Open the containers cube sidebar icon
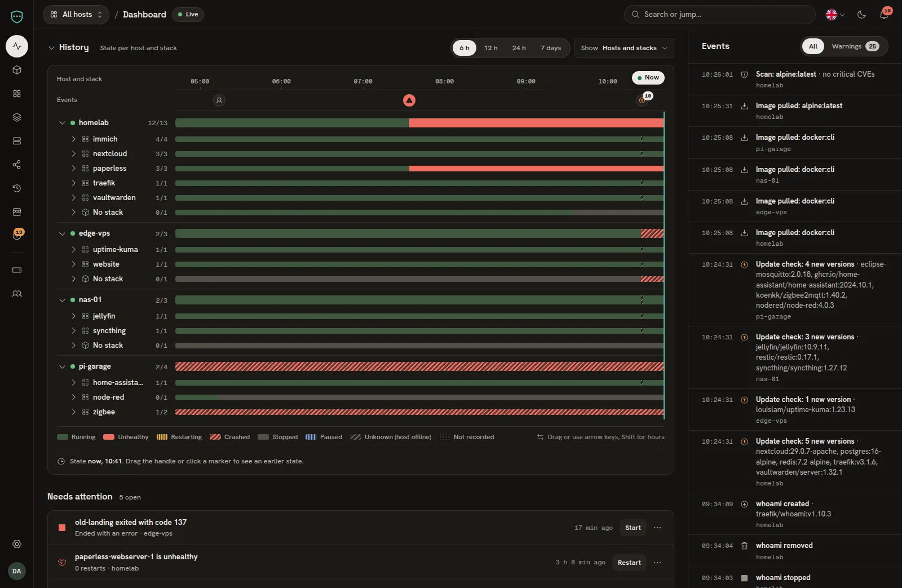The width and height of the screenshot is (902, 588). pyautogui.click(x=17, y=70)
